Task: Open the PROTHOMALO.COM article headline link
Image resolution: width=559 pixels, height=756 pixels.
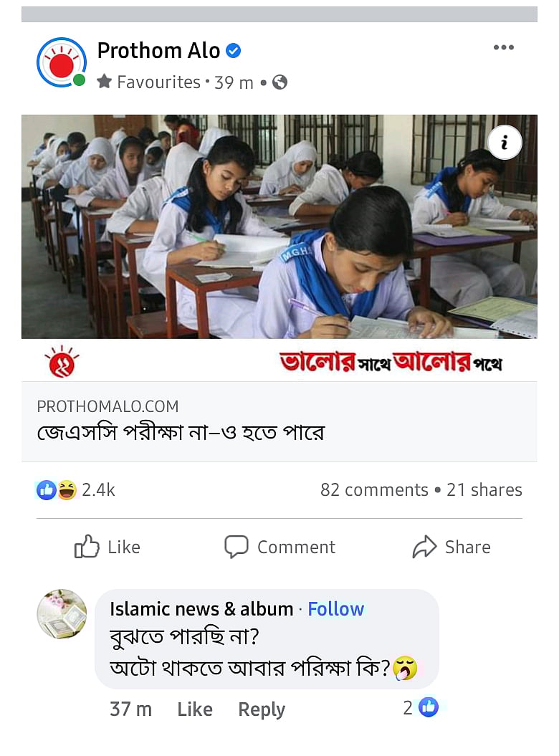Action: pos(181,434)
